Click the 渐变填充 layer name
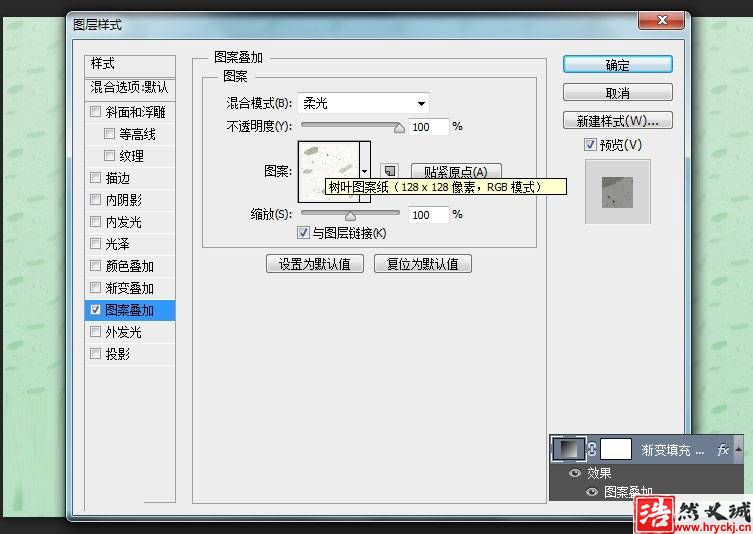The image size is (753, 534). (672, 450)
